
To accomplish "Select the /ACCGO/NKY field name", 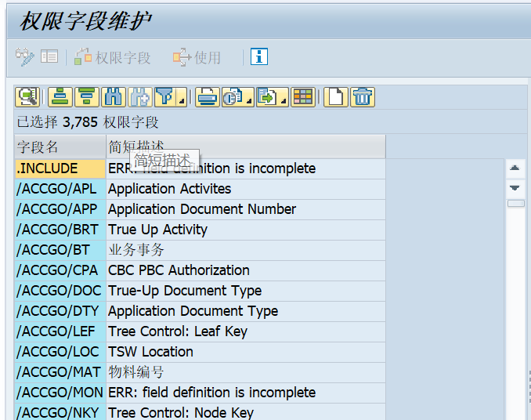I will tap(60, 412).
